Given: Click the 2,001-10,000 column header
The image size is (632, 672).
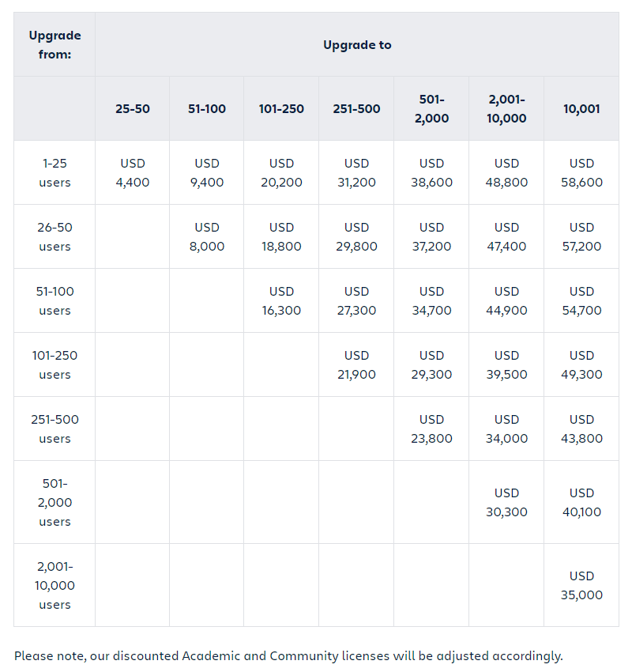Looking at the screenshot, I should [x=506, y=108].
